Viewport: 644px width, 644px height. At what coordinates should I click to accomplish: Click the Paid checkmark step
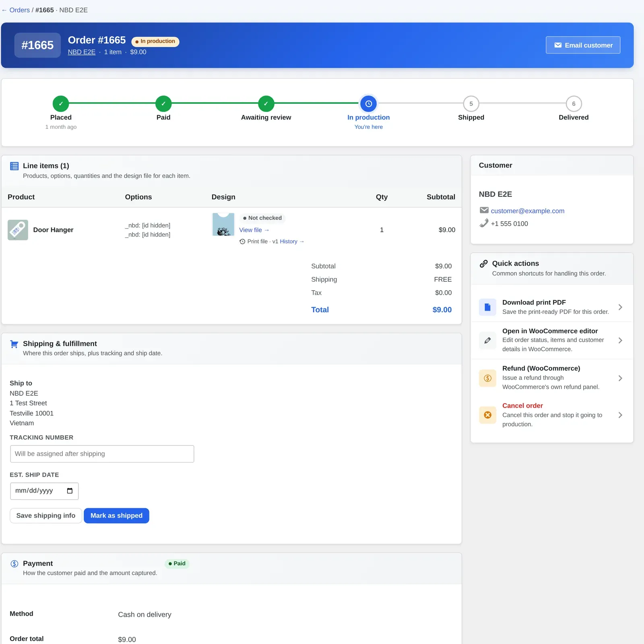(x=163, y=103)
